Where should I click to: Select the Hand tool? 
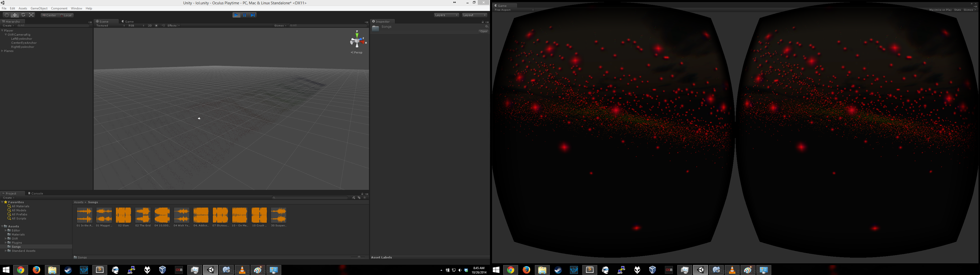pos(6,15)
